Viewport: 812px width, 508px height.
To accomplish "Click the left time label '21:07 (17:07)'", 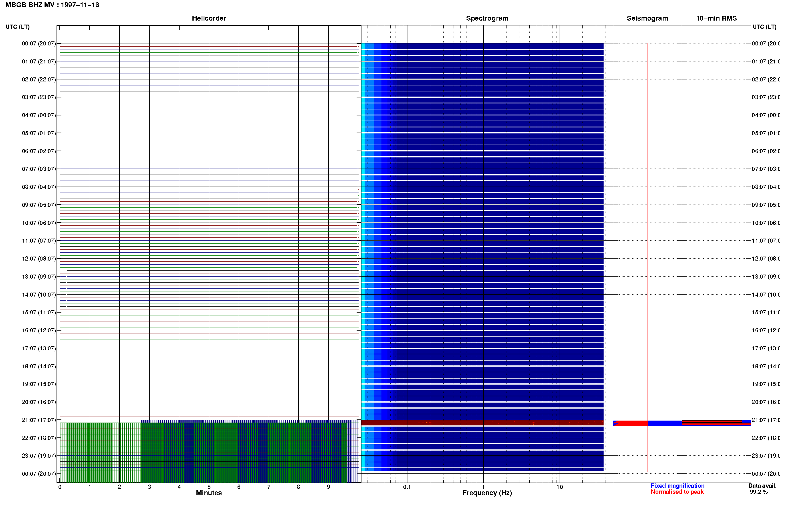I will tap(39, 420).
